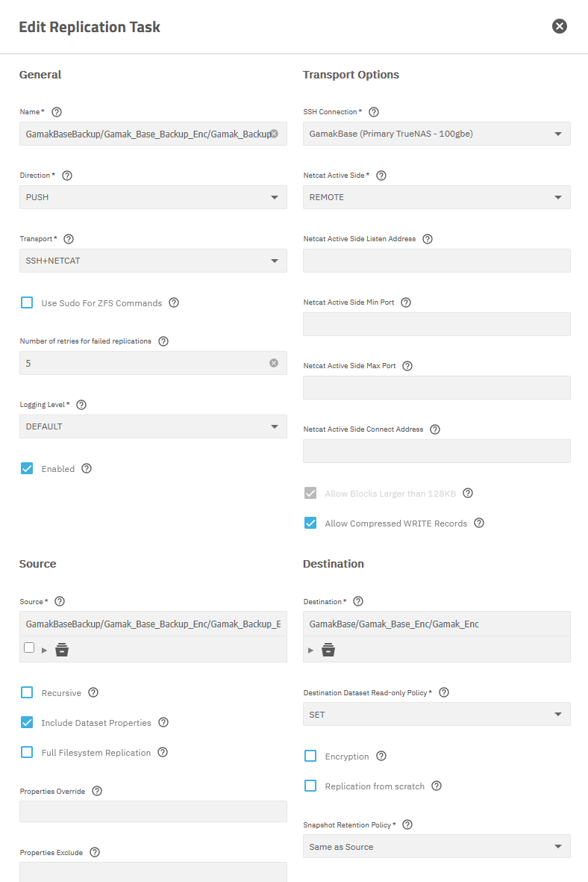Open the Logging Level DEFAULT dropdown
The width and height of the screenshot is (588, 882).
pyautogui.click(x=153, y=426)
